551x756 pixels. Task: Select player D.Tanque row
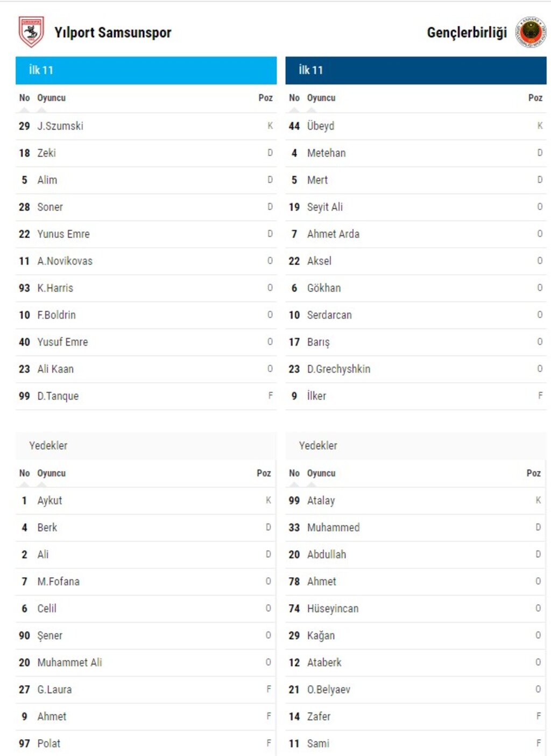(146, 396)
